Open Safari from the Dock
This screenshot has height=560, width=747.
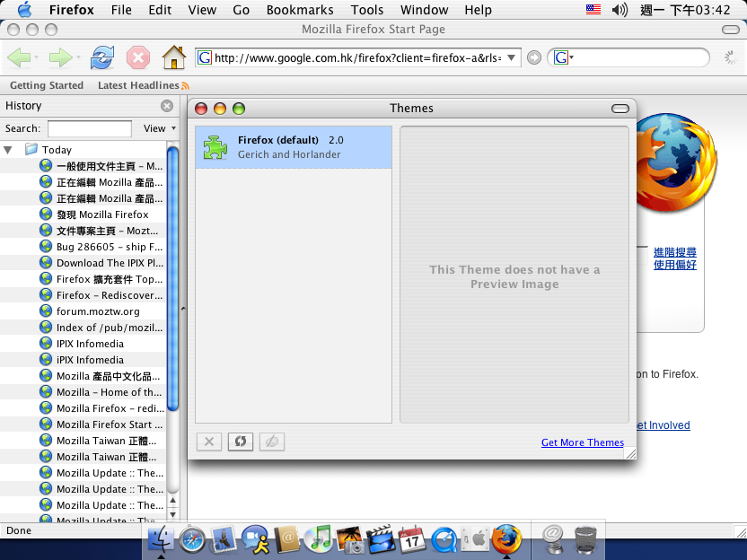192,538
